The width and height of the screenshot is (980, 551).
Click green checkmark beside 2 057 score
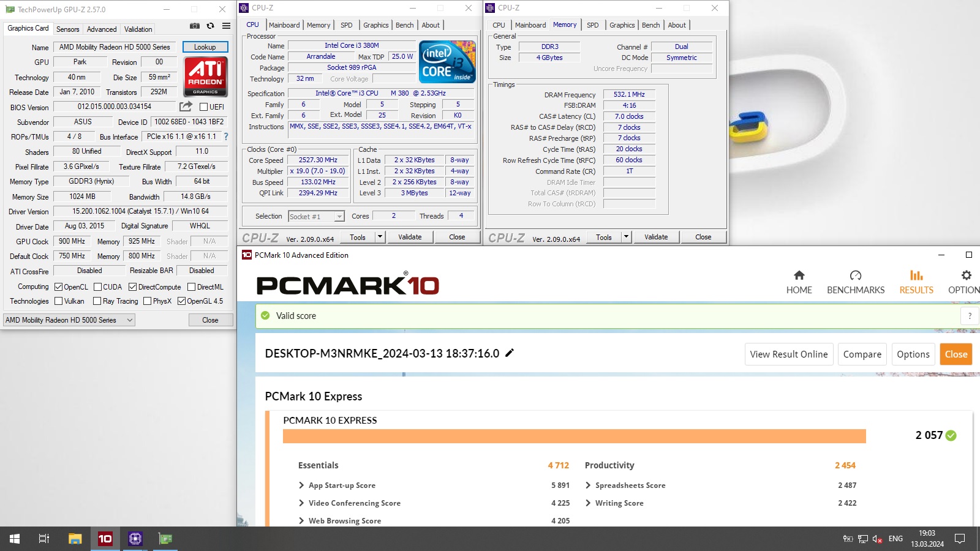tap(951, 435)
